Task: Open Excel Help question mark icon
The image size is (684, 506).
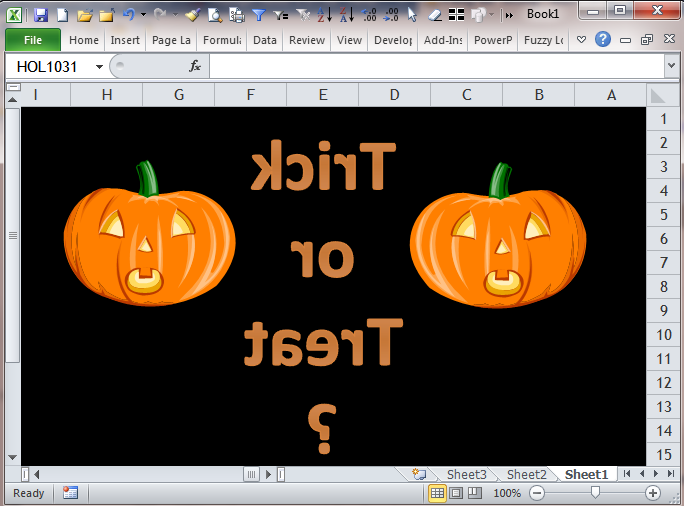Action: pyautogui.click(x=603, y=41)
